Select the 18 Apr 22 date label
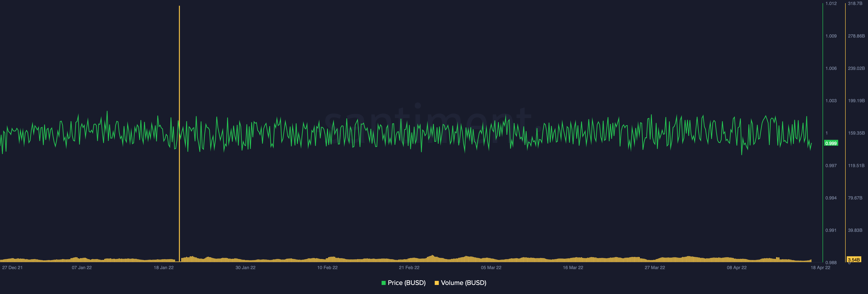 (x=820, y=268)
